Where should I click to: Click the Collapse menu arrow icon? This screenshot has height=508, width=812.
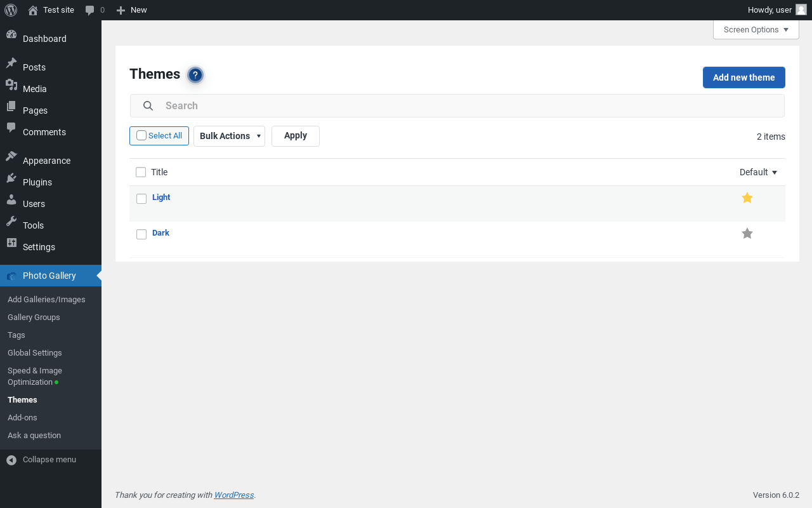click(11, 460)
